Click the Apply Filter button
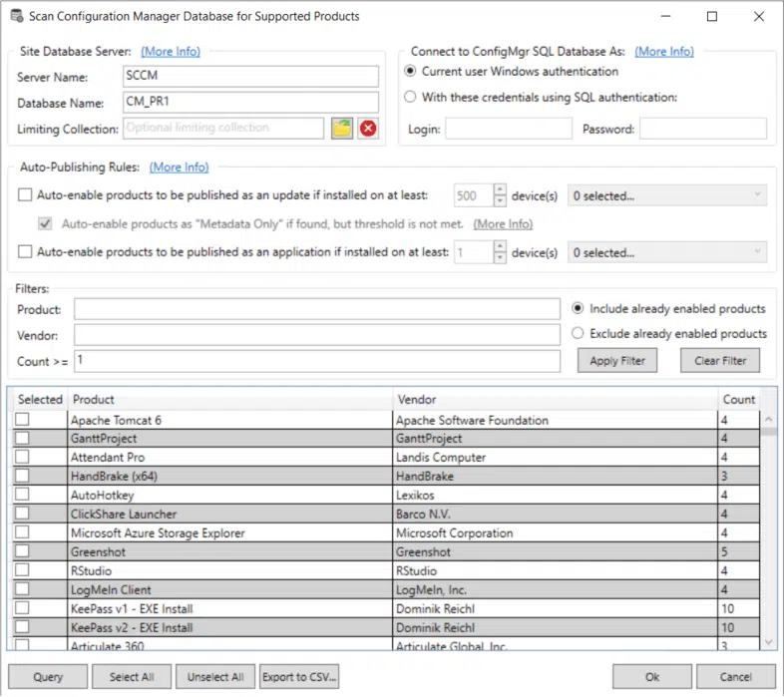The width and height of the screenshot is (784, 697). click(x=617, y=361)
